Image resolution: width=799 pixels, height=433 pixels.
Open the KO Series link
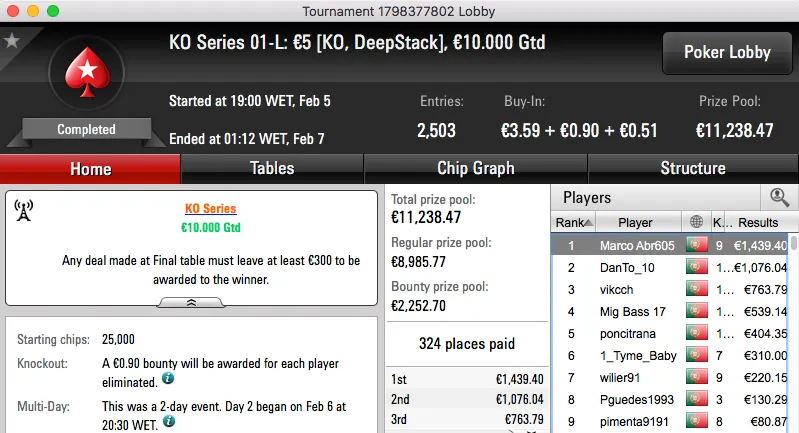click(210, 209)
